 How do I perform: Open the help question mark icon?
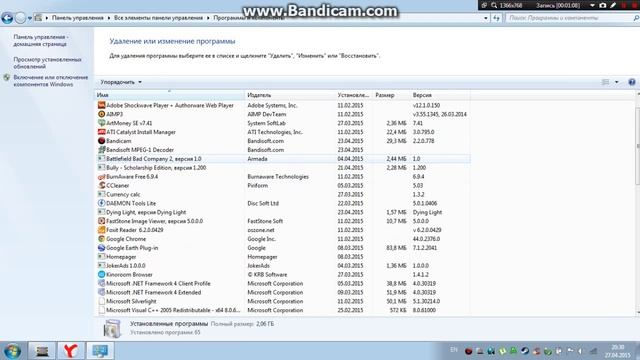point(631,82)
